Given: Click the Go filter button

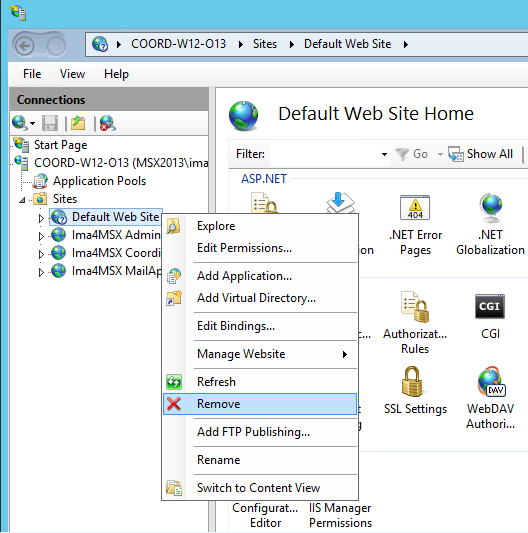Looking at the screenshot, I should 412,154.
